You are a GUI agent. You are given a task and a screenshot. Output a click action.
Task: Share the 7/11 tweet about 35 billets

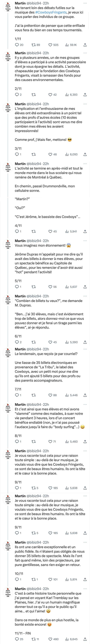85,395
